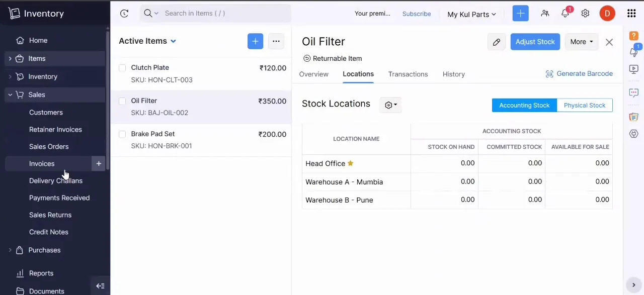This screenshot has height=295, width=644.
Task: Collapse the sidebar with the arrow icon
Action: pos(100,286)
